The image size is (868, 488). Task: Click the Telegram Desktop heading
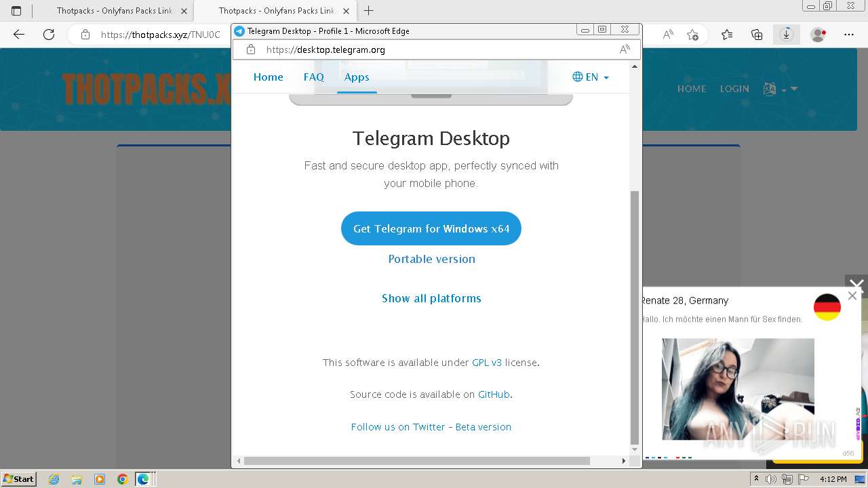[431, 138]
